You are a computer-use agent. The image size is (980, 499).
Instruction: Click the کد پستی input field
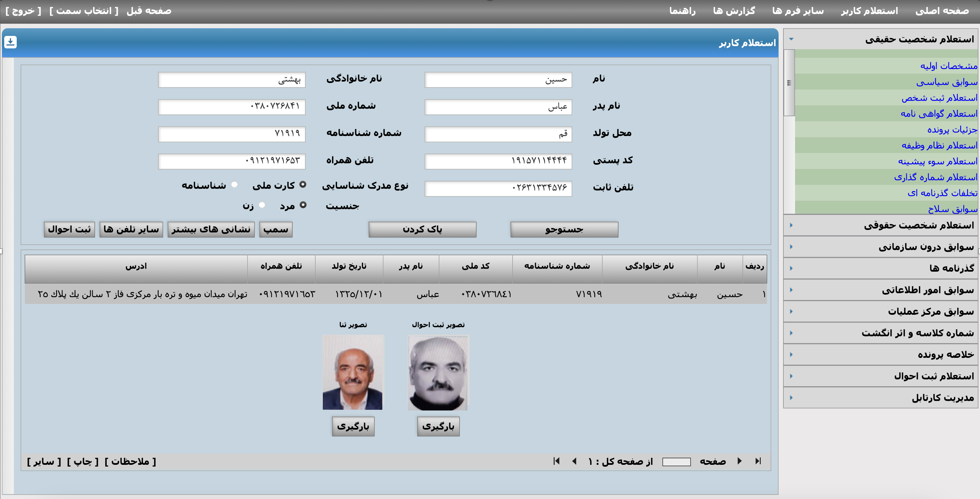[x=498, y=161]
